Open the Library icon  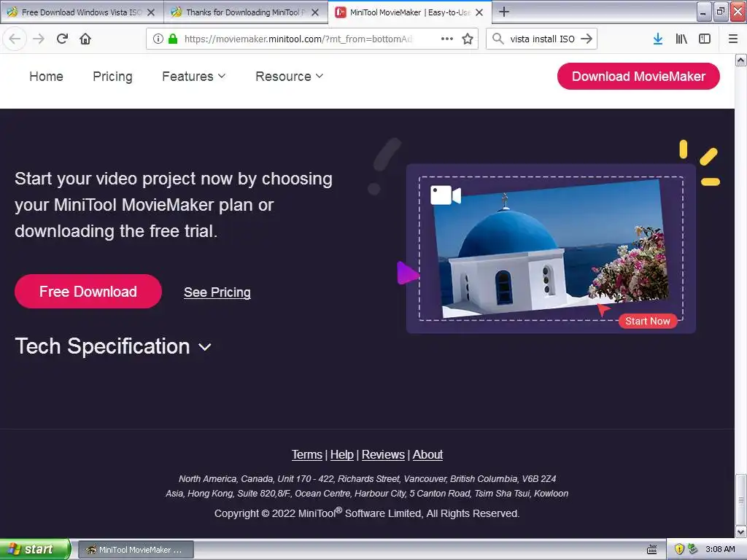point(681,39)
